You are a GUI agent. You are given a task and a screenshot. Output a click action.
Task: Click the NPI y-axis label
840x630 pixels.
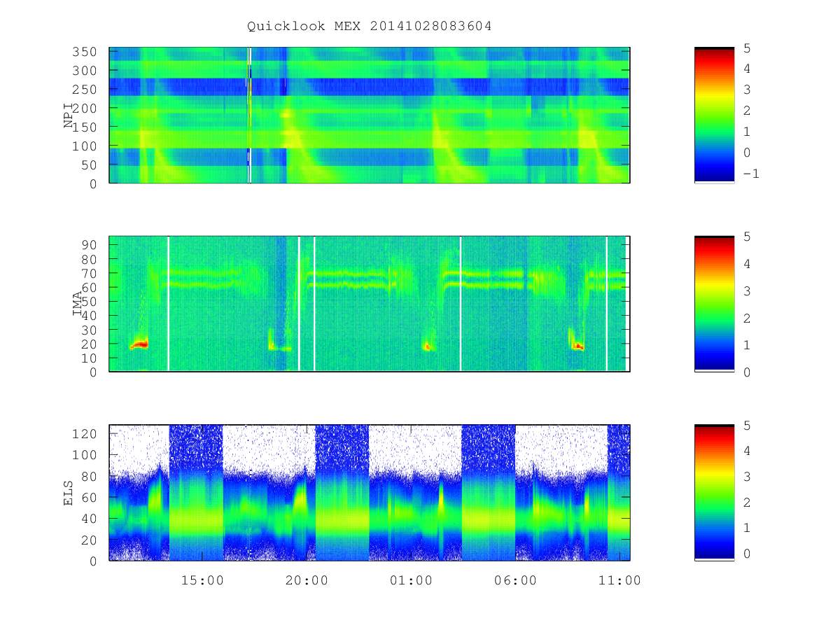point(69,115)
